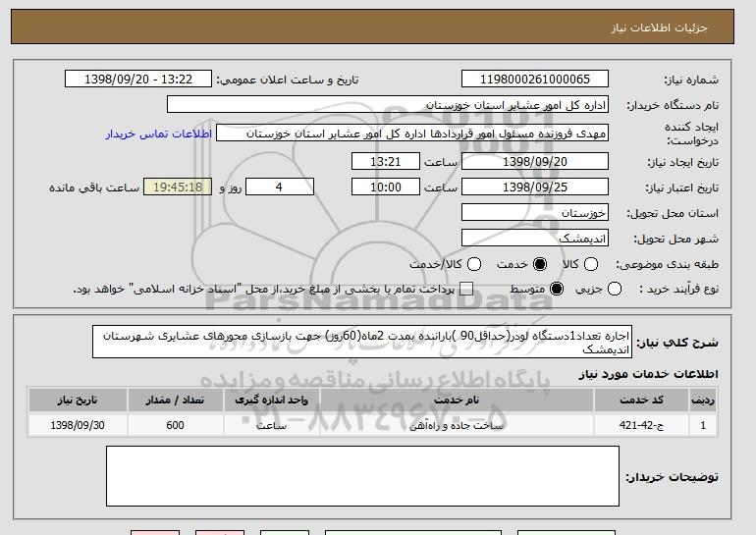Click the remaining time countdown 19:45:18

[178, 187]
